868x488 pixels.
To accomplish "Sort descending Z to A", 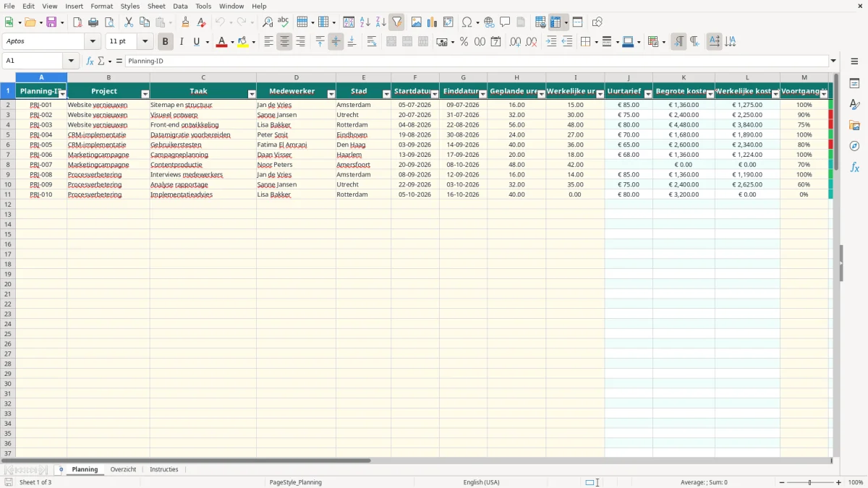I will (380, 22).
